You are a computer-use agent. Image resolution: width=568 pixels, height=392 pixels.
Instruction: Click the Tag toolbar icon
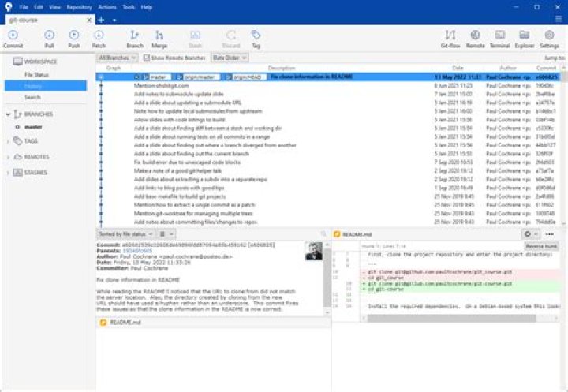click(x=256, y=39)
